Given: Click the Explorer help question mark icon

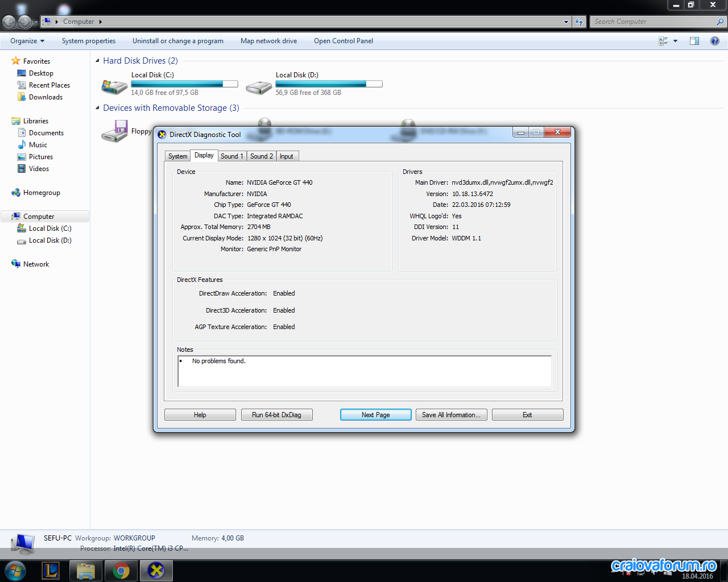Looking at the screenshot, I should pos(715,41).
